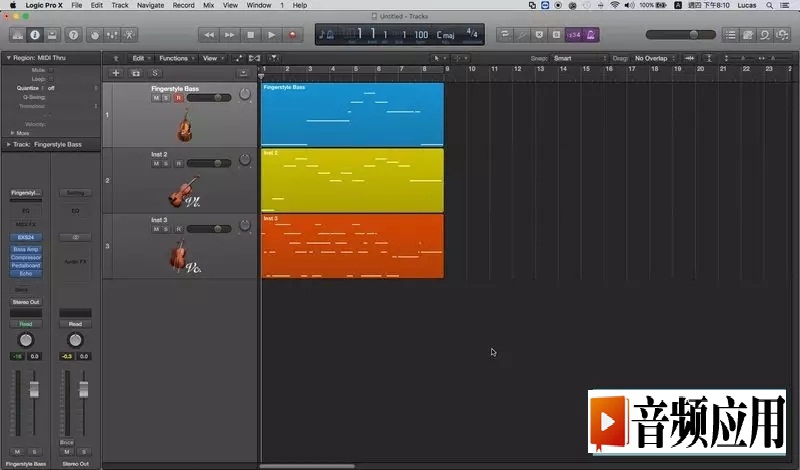Click the Rewind transport button
Screen dimensions: 800x470
click(209, 35)
